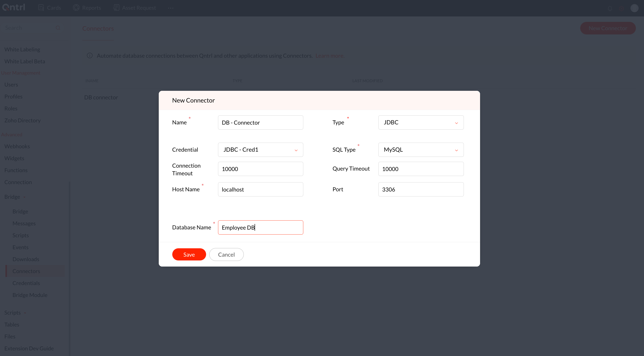This screenshot has height=356, width=644.
Task: Open Reports in top navigation
Action: point(87,8)
